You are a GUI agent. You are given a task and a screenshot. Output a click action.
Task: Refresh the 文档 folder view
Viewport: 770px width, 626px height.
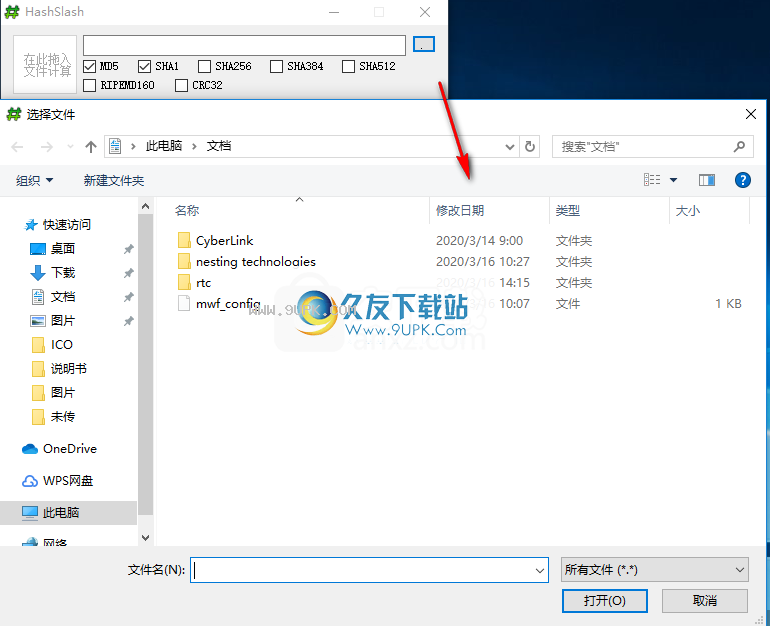point(529,147)
